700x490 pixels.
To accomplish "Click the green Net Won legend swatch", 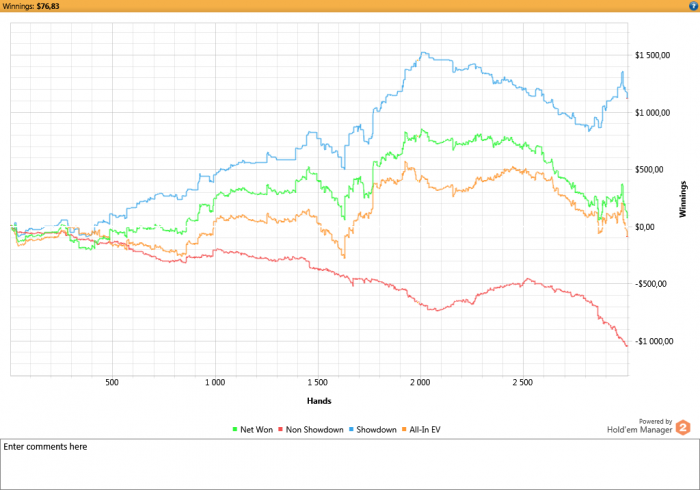I will (235, 429).
